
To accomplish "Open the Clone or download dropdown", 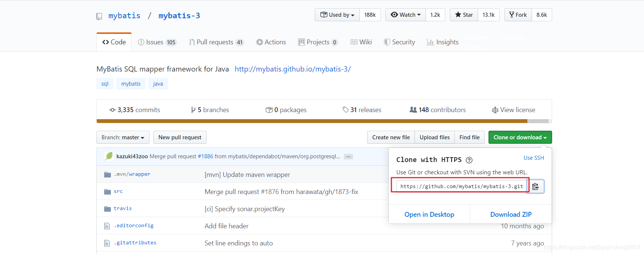I will (520, 137).
